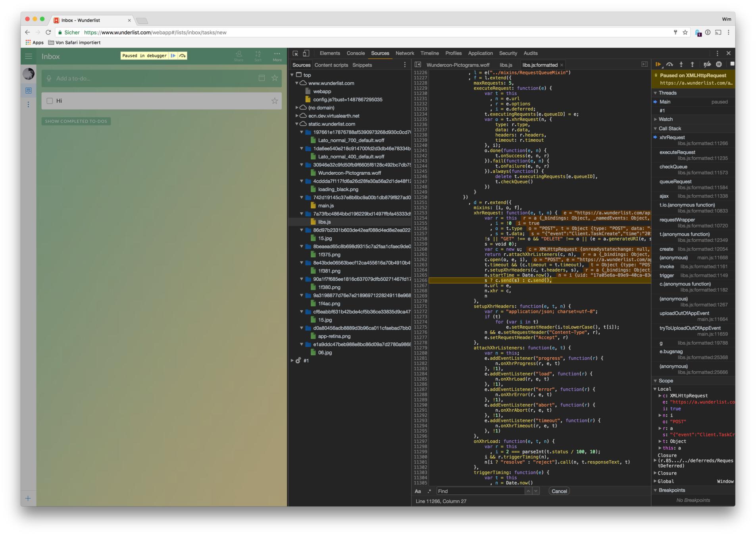Toggle the file navigator pane icon
Screen dimensions: 756x536
point(417,64)
